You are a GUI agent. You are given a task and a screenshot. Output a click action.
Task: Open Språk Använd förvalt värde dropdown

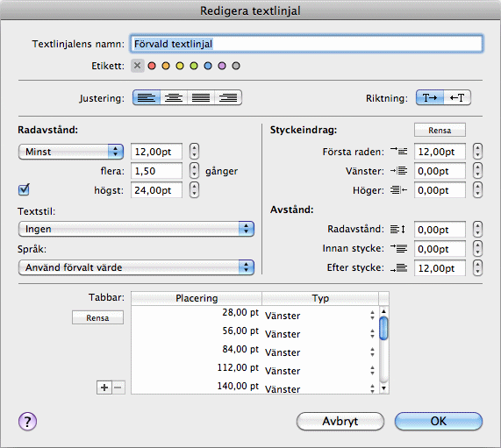[136, 267]
